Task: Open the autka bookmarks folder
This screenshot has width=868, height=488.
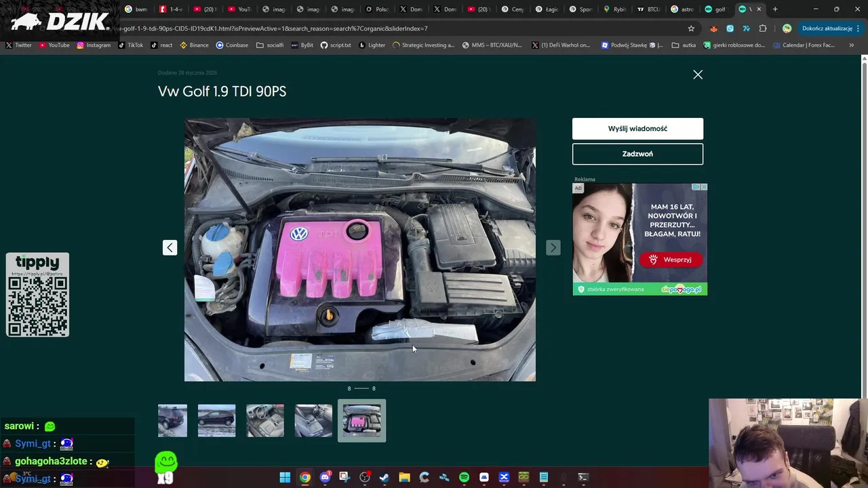Action: tap(684, 45)
